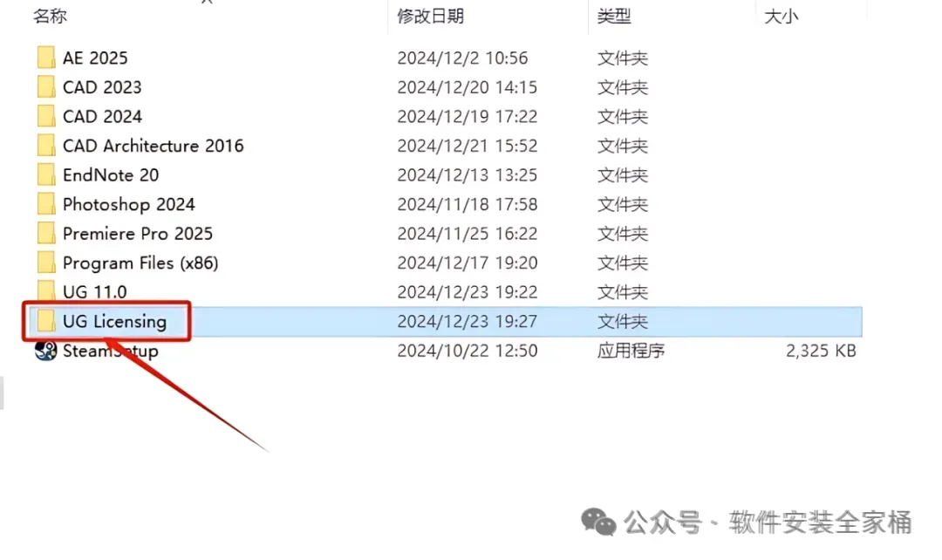Select the UG Licensing folder icon
The width and height of the screenshot is (942, 560).
click(x=45, y=322)
